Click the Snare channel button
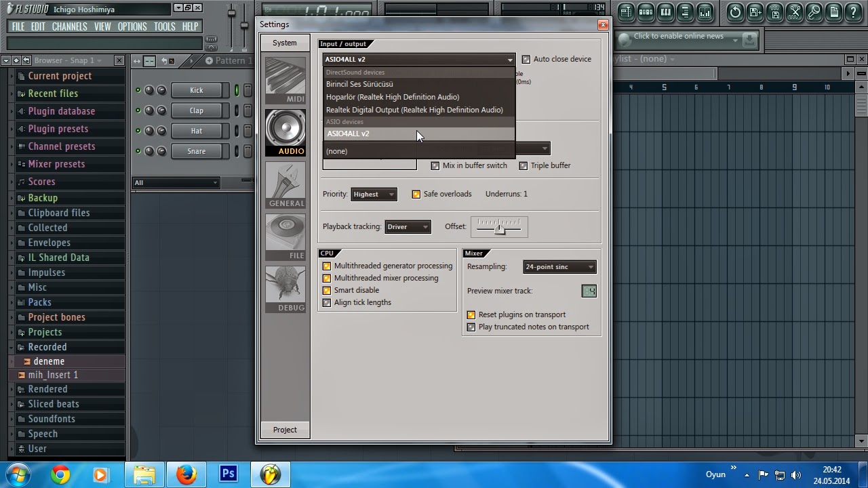 [197, 151]
